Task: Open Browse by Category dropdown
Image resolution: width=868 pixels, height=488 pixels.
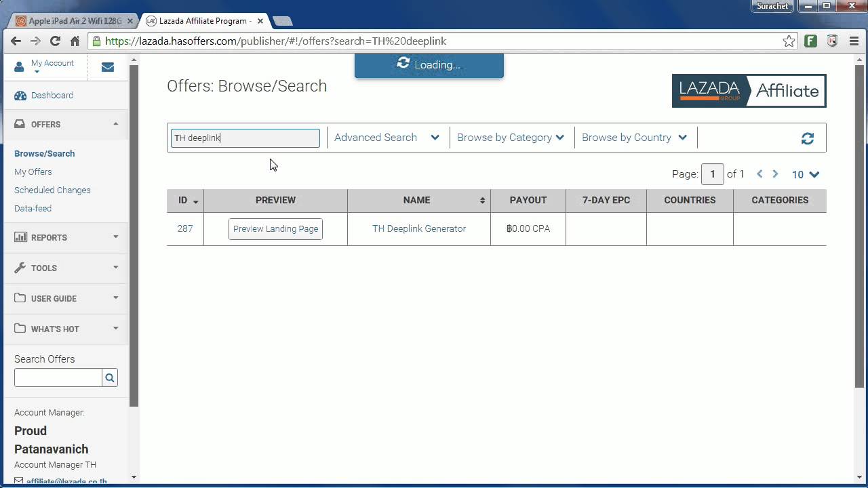Action: click(x=511, y=138)
